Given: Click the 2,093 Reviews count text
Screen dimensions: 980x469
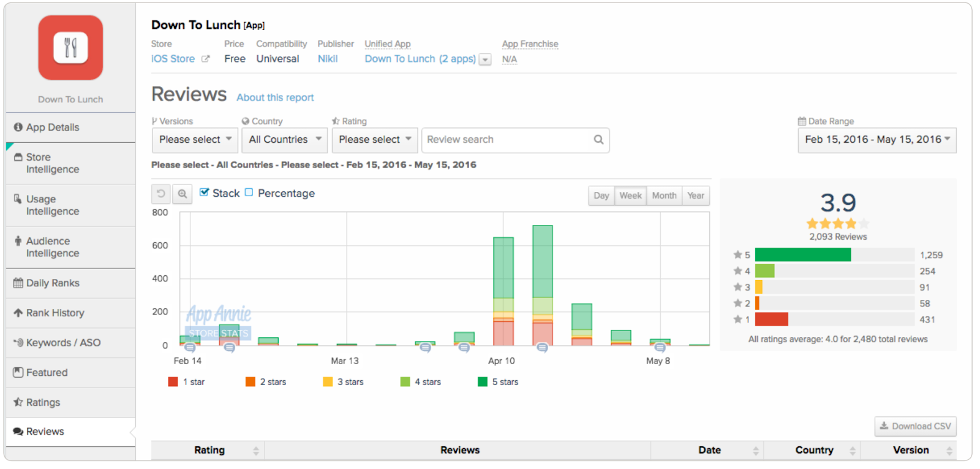Looking at the screenshot, I should pyautogui.click(x=838, y=237).
